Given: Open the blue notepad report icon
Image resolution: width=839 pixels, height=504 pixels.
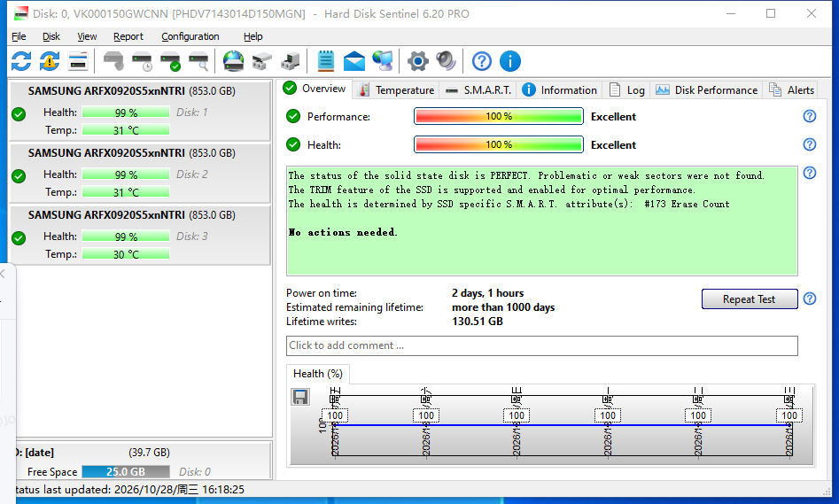Looking at the screenshot, I should (325, 61).
